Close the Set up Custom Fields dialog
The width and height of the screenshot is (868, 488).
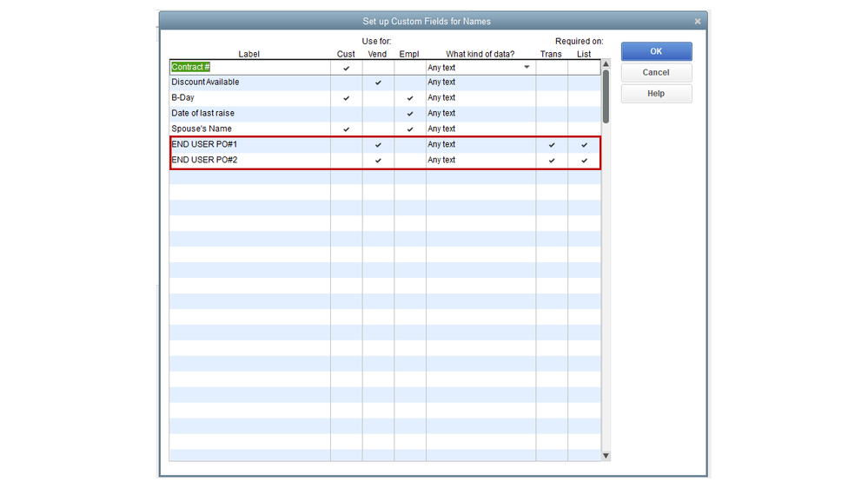click(698, 21)
